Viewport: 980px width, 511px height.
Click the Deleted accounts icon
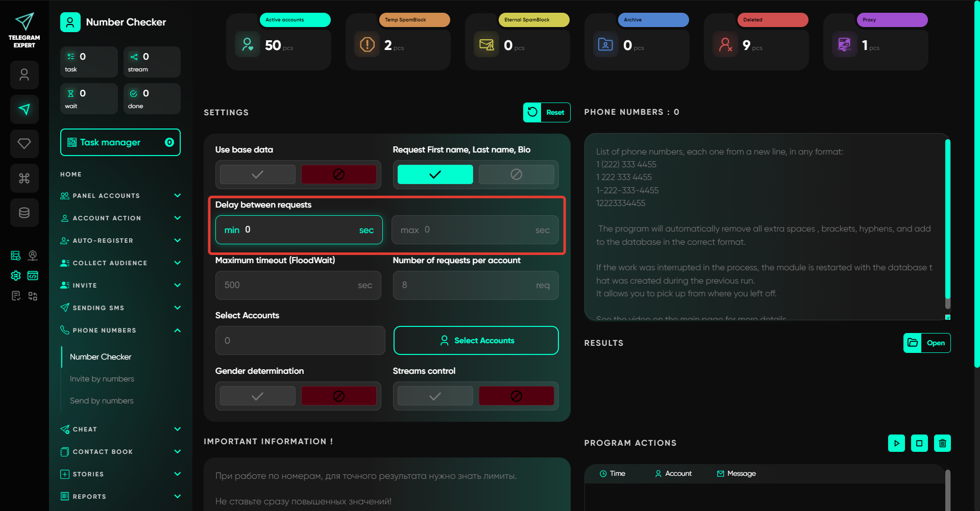[x=725, y=45]
